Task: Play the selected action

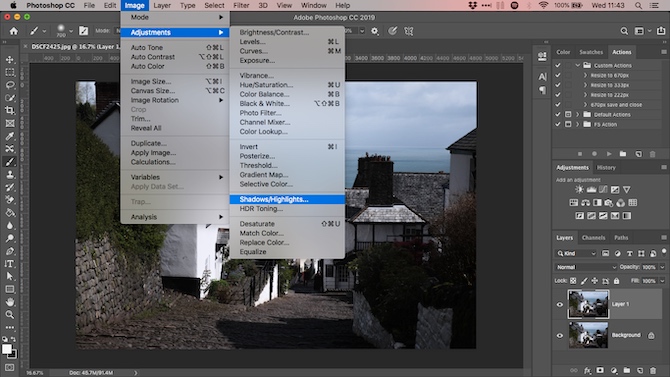Action: coord(609,154)
